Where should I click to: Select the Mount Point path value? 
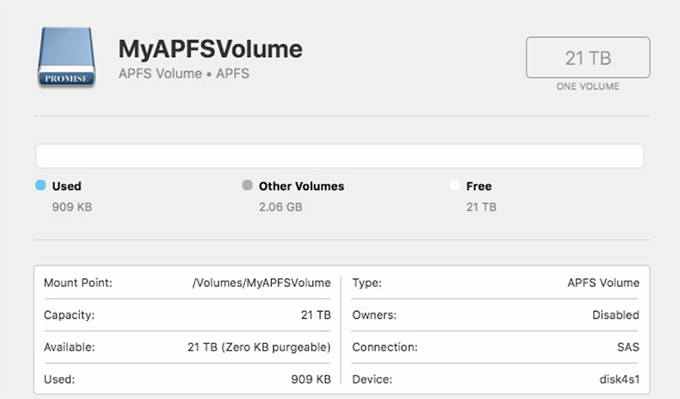tap(262, 283)
